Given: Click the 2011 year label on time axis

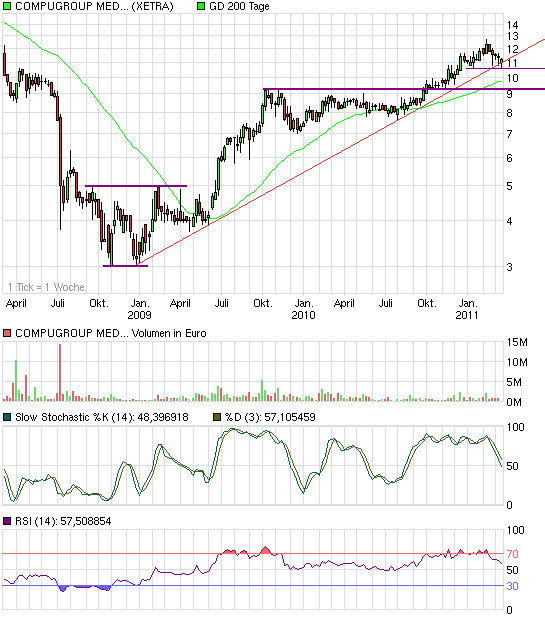Looking at the screenshot, I should pos(467,315).
